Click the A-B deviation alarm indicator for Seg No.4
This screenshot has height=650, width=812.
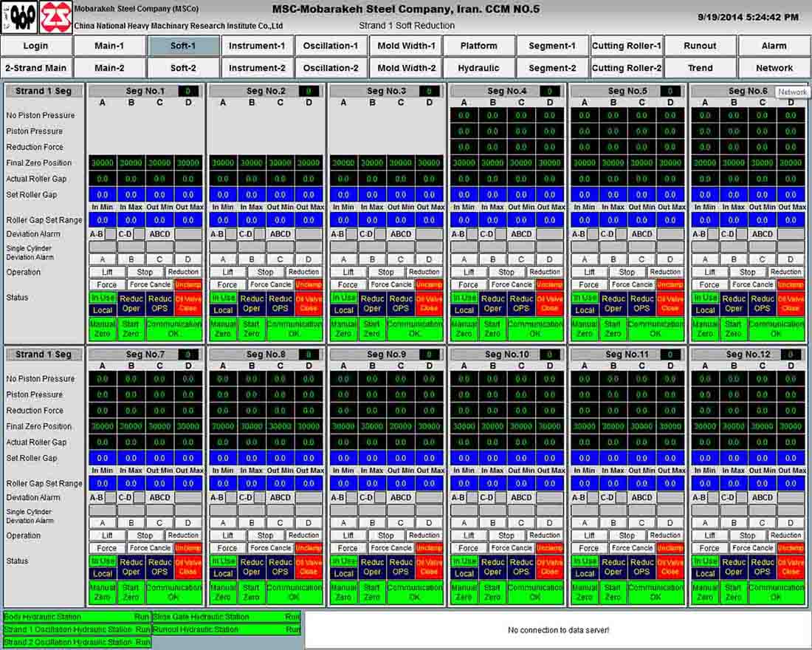[472, 234]
